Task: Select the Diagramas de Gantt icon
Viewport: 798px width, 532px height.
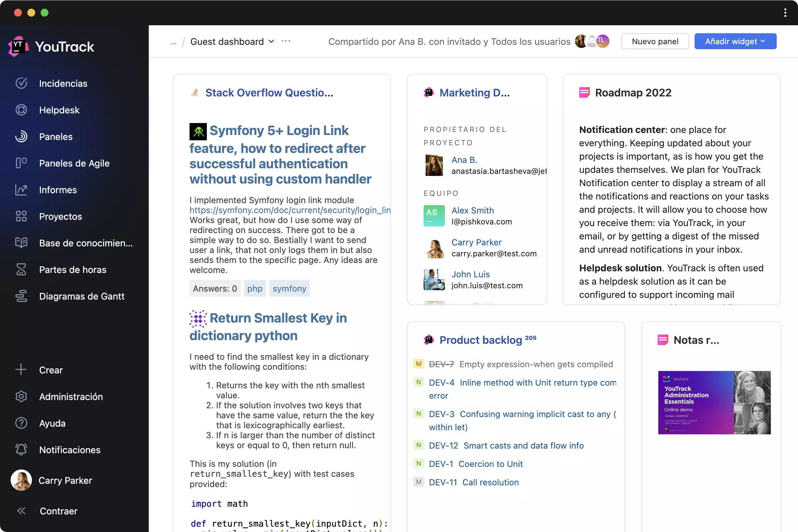Action: [x=21, y=296]
